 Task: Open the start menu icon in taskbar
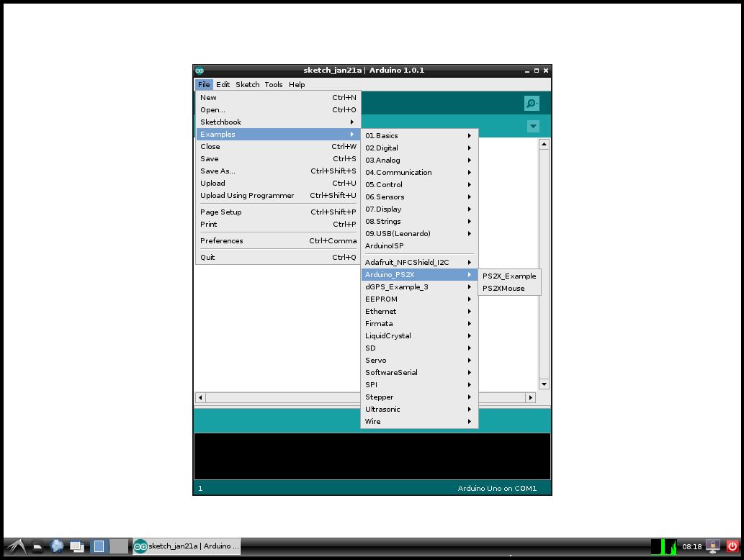pos(17,546)
